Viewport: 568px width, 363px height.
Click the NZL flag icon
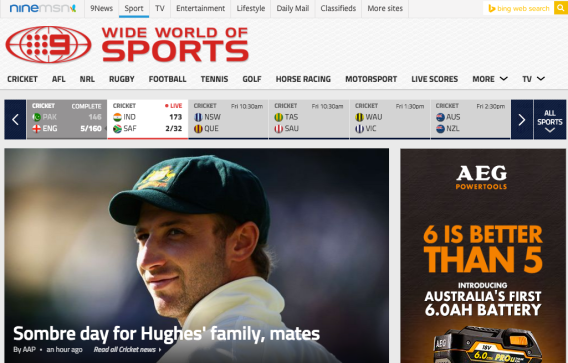point(440,129)
